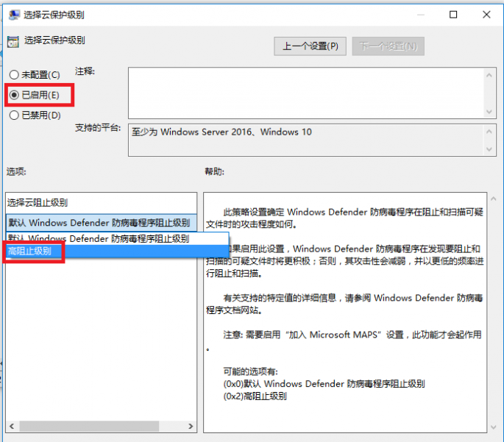Viewport: 504px width, 442px height.
Task: Click the options pane horizontal scrollbar thumb
Action: pos(89,426)
